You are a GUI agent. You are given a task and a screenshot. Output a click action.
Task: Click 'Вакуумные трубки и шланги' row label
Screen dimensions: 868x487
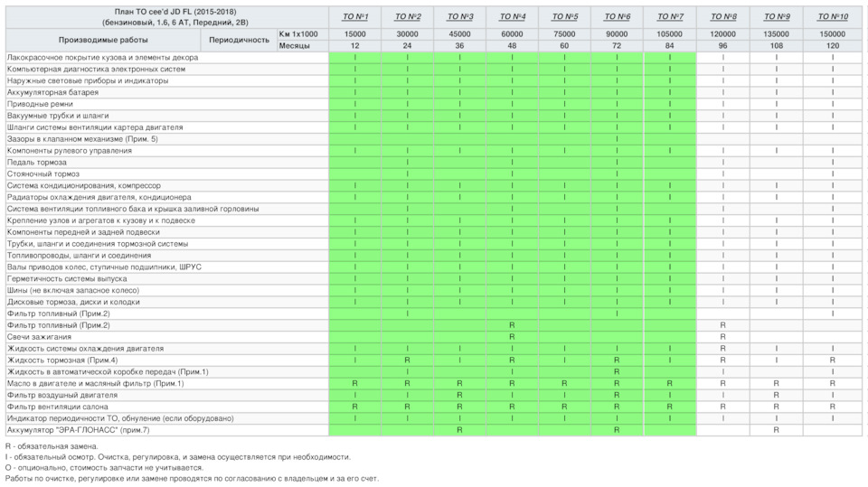click(58, 116)
